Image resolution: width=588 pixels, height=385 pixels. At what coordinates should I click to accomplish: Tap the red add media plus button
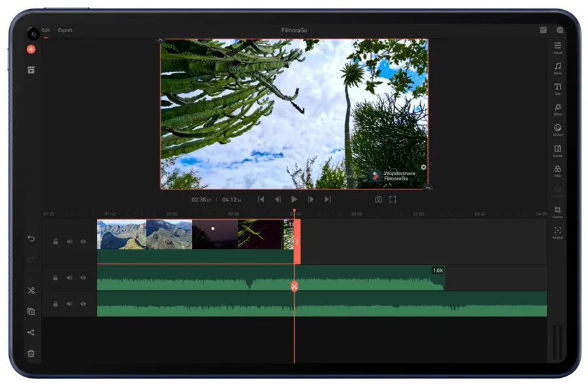(x=31, y=49)
